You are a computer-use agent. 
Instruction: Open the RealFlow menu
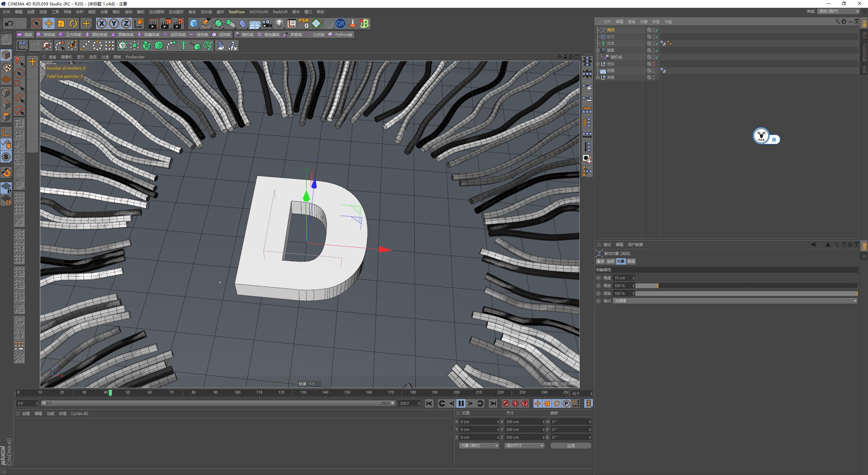tap(237, 12)
